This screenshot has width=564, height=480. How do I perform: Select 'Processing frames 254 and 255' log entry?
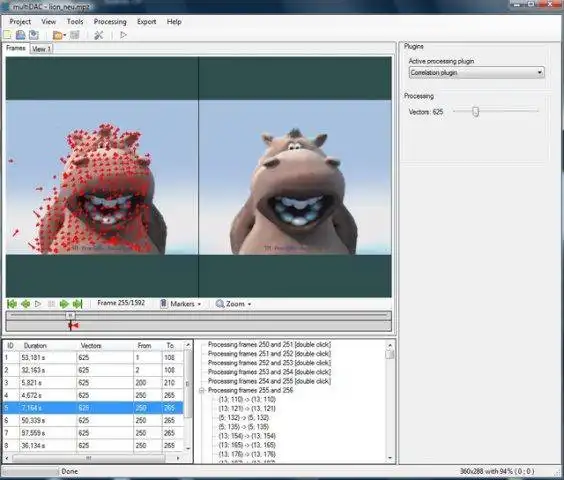coord(269,381)
